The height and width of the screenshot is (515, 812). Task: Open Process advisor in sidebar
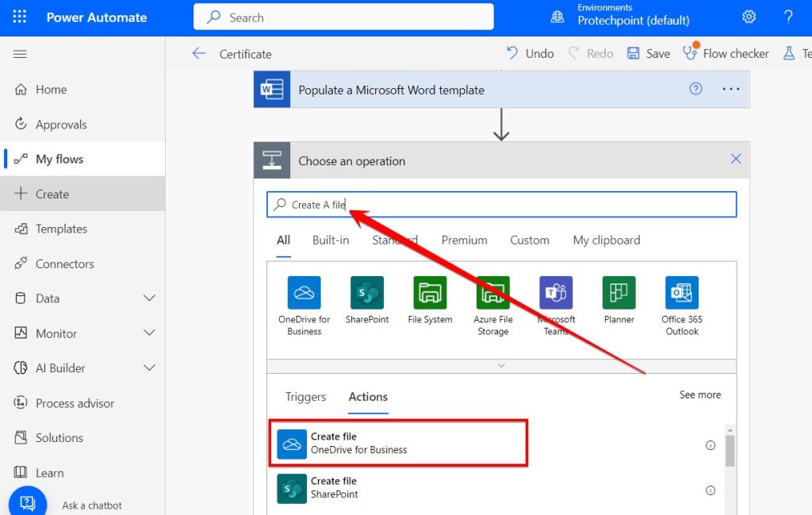tap(82, 403)
